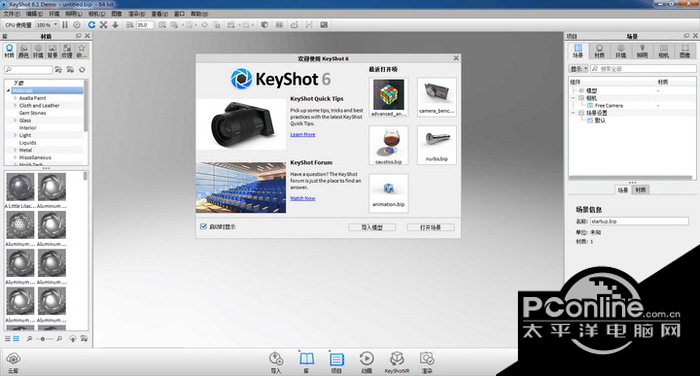Click the blue refresh render icon
The height and width of the screenshot is (376, 700).
coord(92,25)
